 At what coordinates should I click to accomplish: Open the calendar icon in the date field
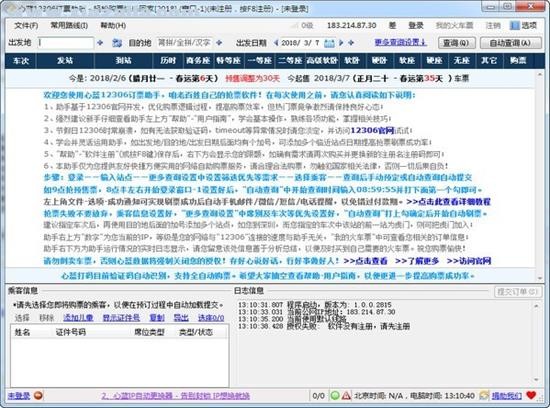329,43
